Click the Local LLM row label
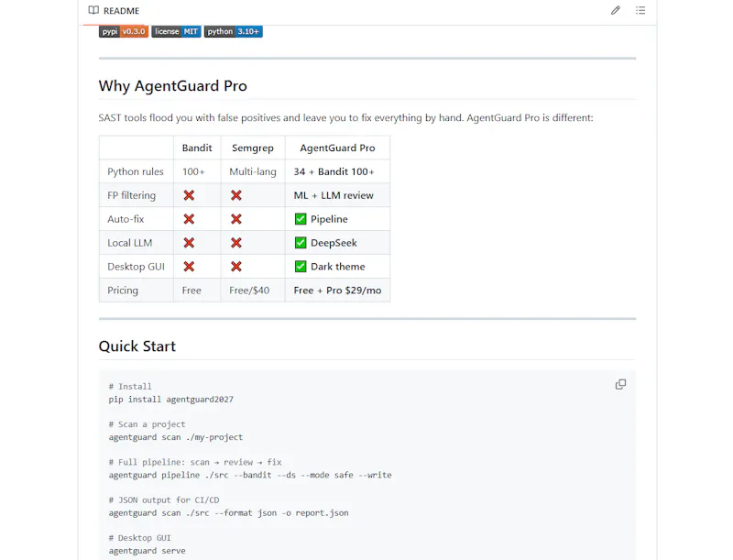This screenshot has width=733, height=560. coord(129,243)
